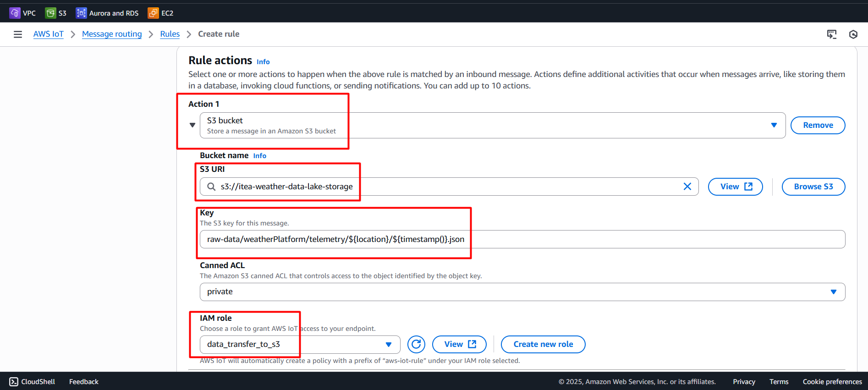Expand the Canned ACL private dropdown
This screenshot has height=390, width=868.
point(522,292)
